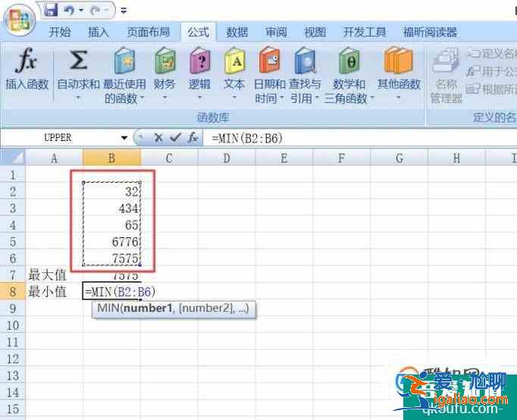Expand the 文本 dropdown arrow
The width and height of the screenshot is (517, 420).
pos(234,98)
